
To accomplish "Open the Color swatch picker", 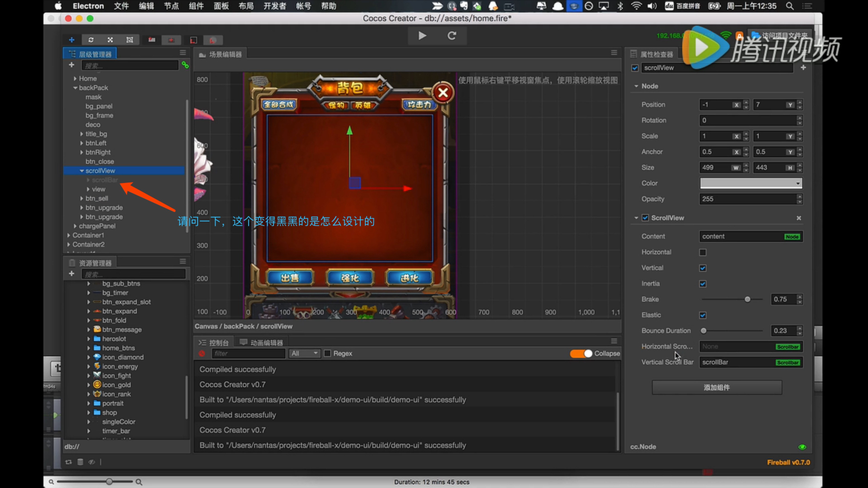I will (751, 183).
